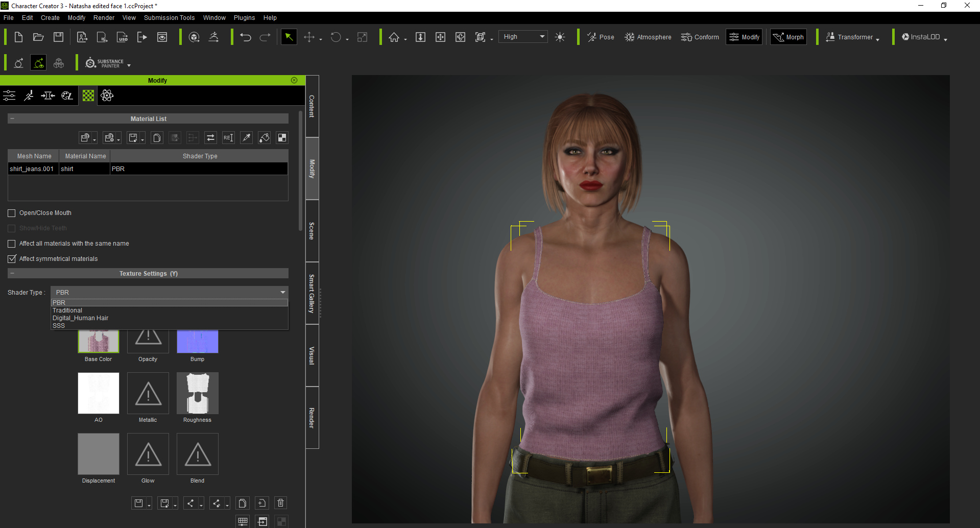Select the Displacement gray texture slot
980x528 pixels.
tap(99, 454)
